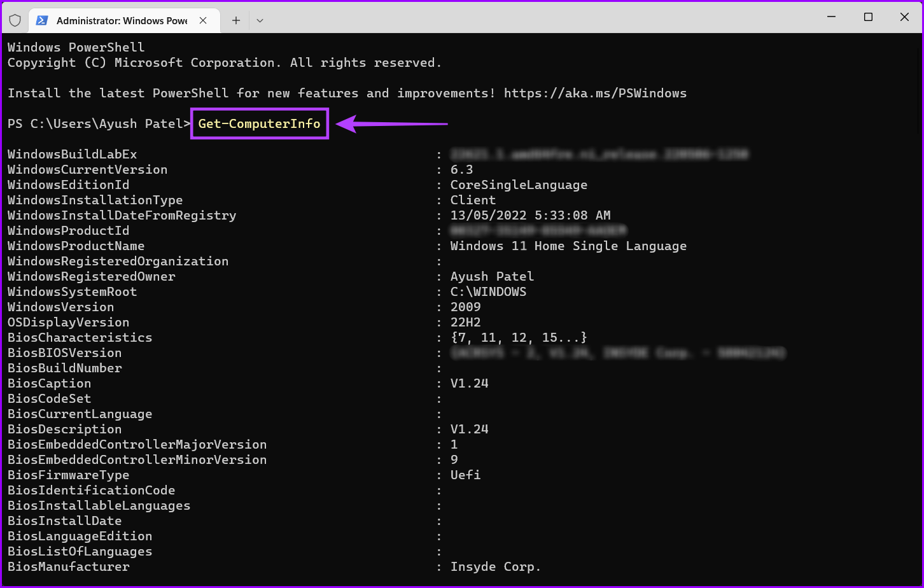Click the BiosDescription value V1.24
924x588 pixels.
469,429
